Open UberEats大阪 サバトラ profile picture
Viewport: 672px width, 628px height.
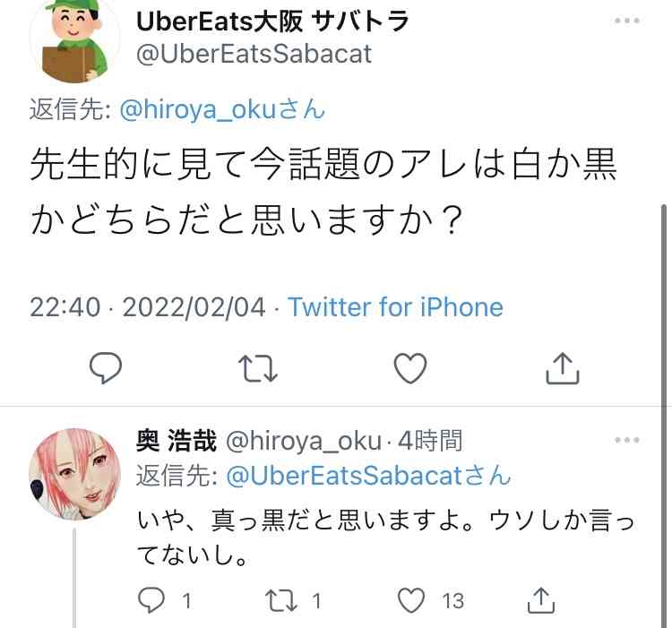coord(74,39)
